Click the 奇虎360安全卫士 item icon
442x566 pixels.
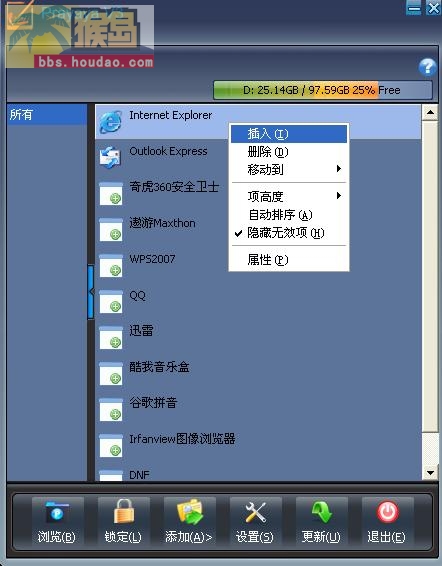111,194
